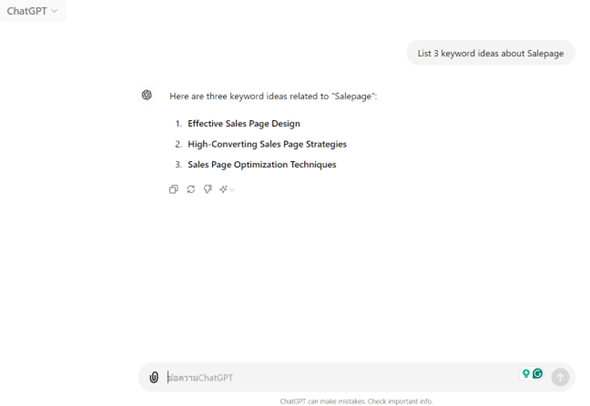Click the green lightbulb extension icon
Screen dimensions: 590x406
point(526,373)
